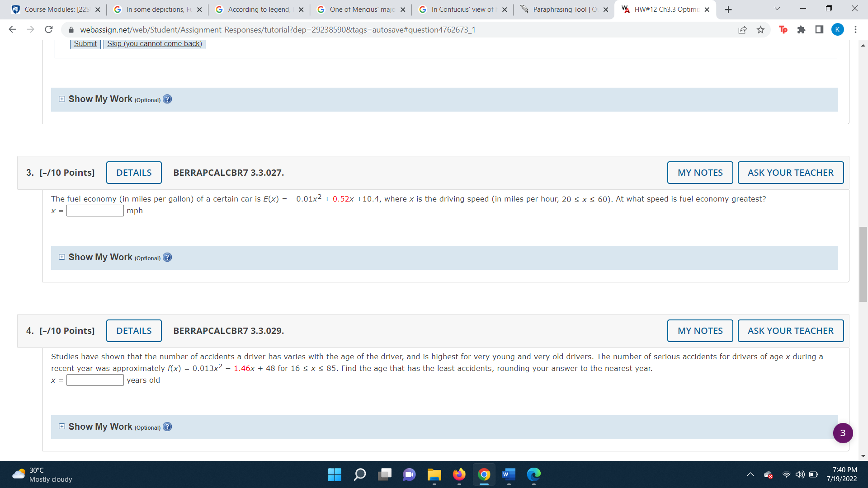Click the purple notification badge showing 3
Viewport: 868px width, 488px height.
point(843,433)
